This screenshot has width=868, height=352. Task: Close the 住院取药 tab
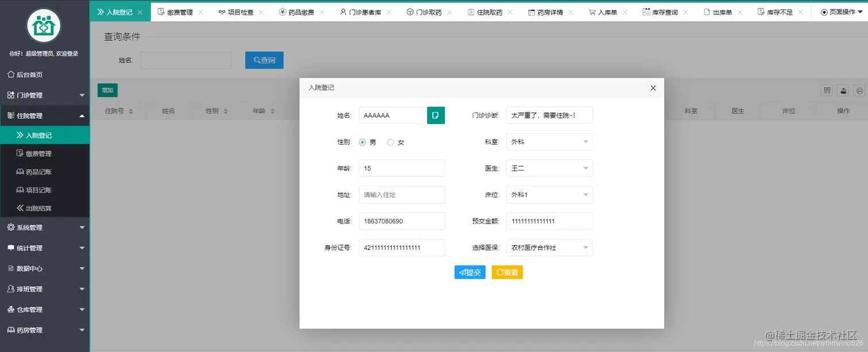(x=511, y=12)
